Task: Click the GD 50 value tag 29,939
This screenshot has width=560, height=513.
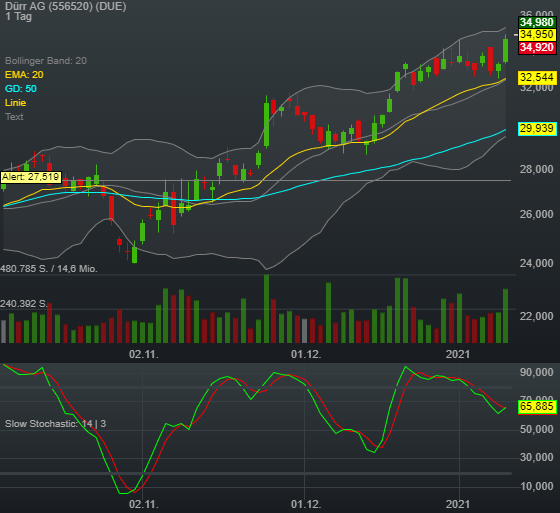Action: click(x=537, y=128)
